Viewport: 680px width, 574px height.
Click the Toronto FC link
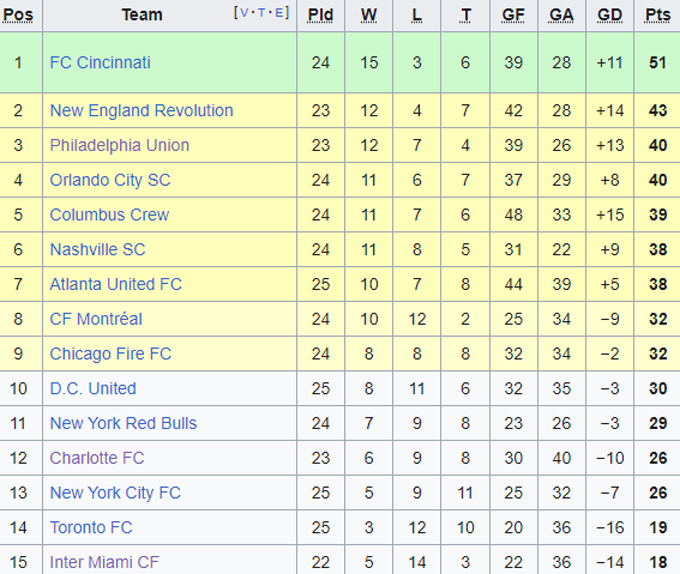(x=91, y=527)
